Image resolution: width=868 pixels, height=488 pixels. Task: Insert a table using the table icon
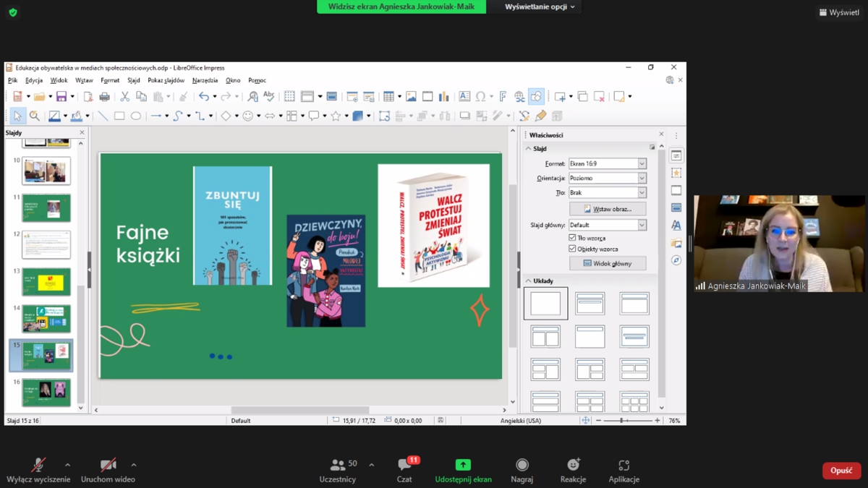click(388, 97)
